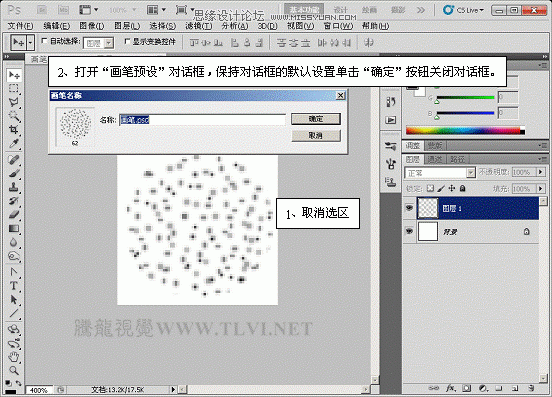Screen dimensions: 552x397
Task: Open the Window menu
Action: pos(338,26)
